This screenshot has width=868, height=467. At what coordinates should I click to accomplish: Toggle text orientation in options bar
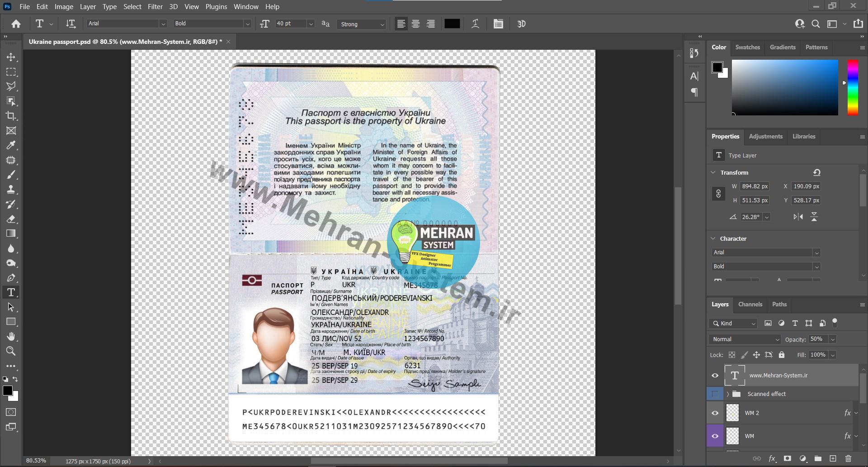(71, 24)
